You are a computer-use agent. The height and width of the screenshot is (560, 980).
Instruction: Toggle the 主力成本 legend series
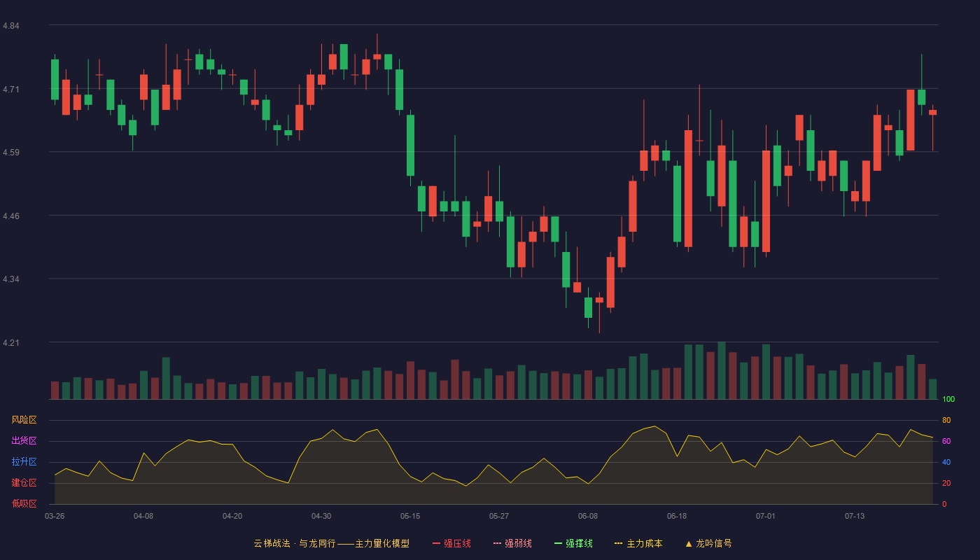point(638,543)
